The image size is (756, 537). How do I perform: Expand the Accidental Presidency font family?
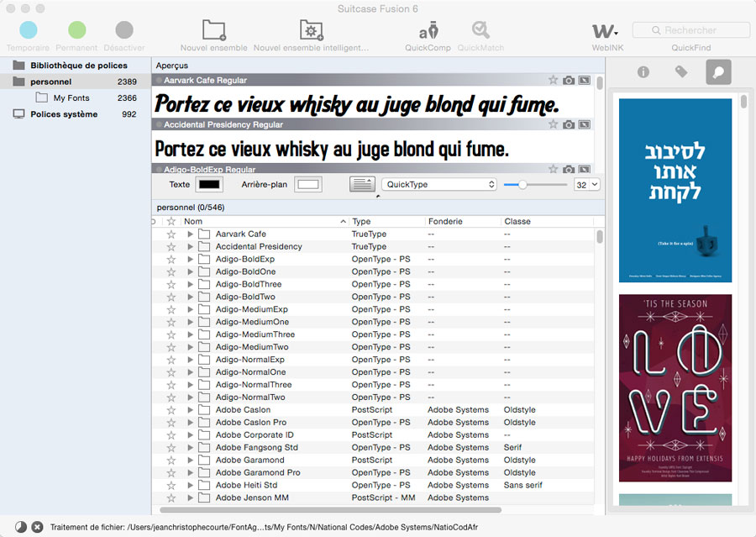click(x=190, y=246)
